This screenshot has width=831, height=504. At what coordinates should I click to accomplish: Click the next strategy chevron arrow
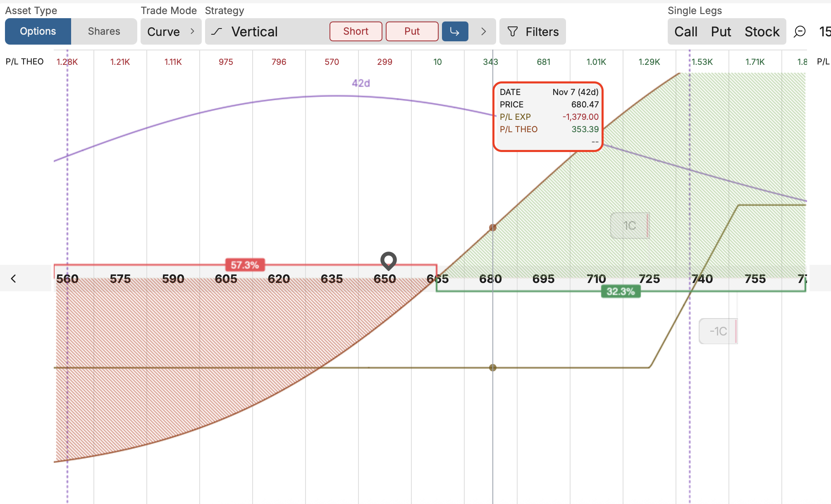coord(483,31)
